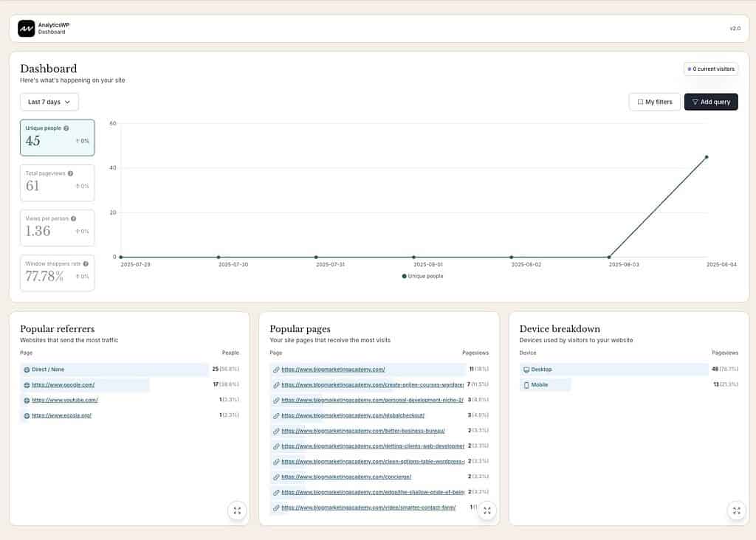Expand the Popular referrers panel to fullscreen
The image size is (756, 540).
[x=237, y=510]
